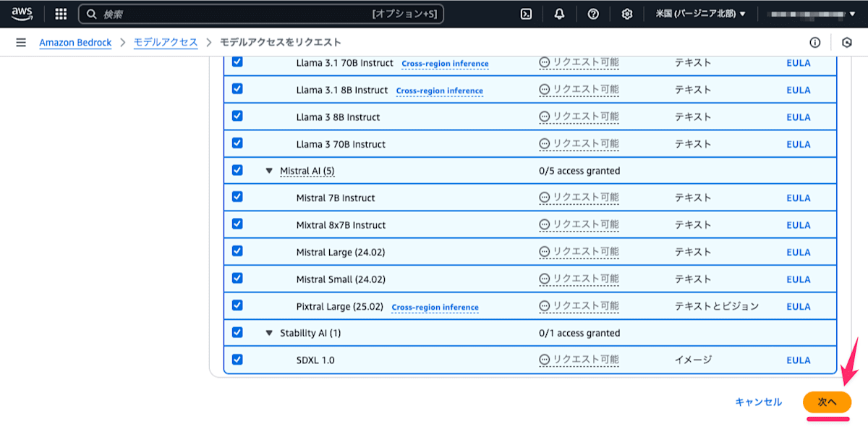The height and width of the screenshot is (427, 868).
Task: Toggle the hamburger side navigation
Action: tap(21, 43)
